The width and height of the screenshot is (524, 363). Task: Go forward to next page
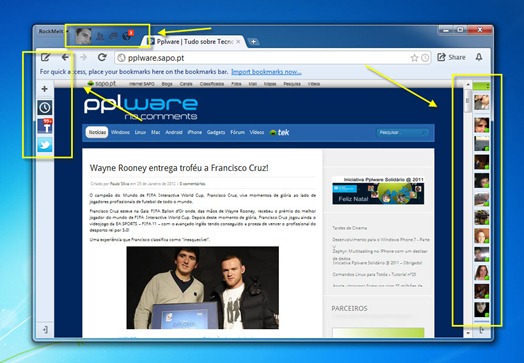(84, 57)
